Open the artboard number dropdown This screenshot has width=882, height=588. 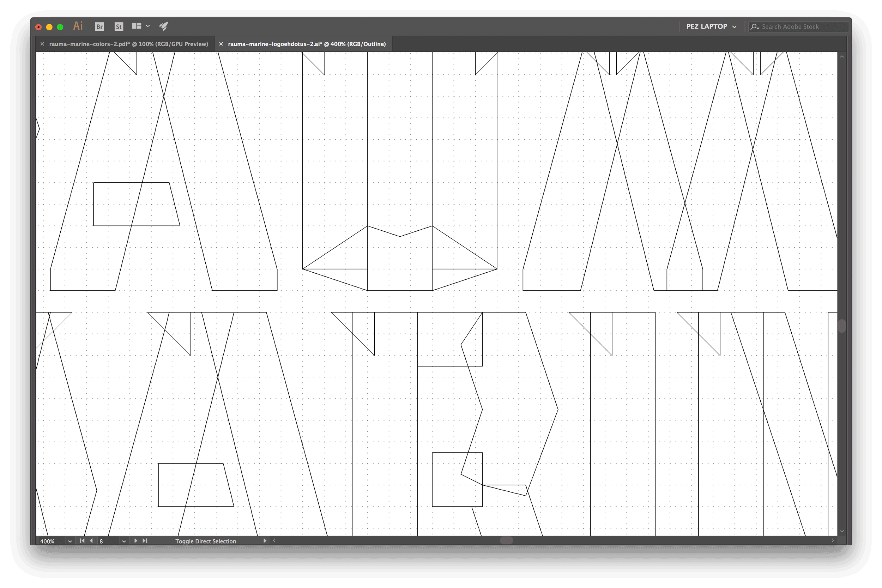coord(124,541)
